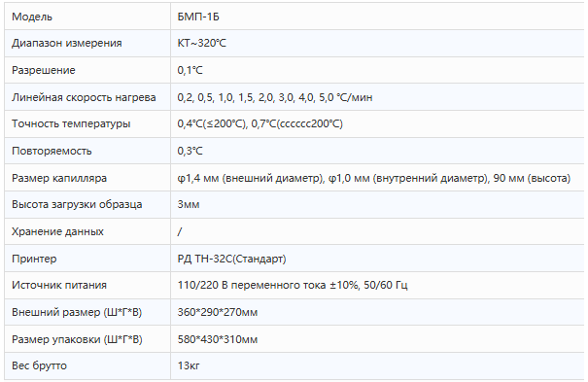Screen dimensions: 588x382
Task: Click the 'Размер капилляра' label
Action: 59,178
